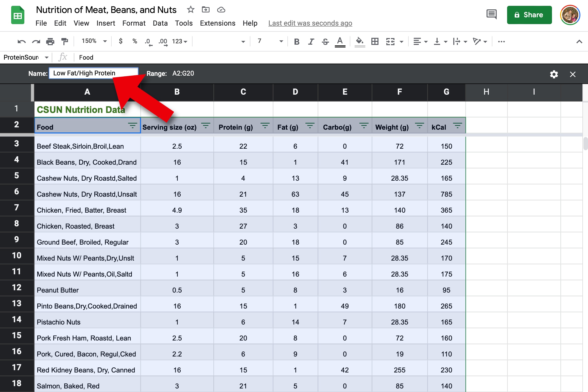Click the Undo icon
The width and height of the screenshot is (588, 392).
coord(22,41)
